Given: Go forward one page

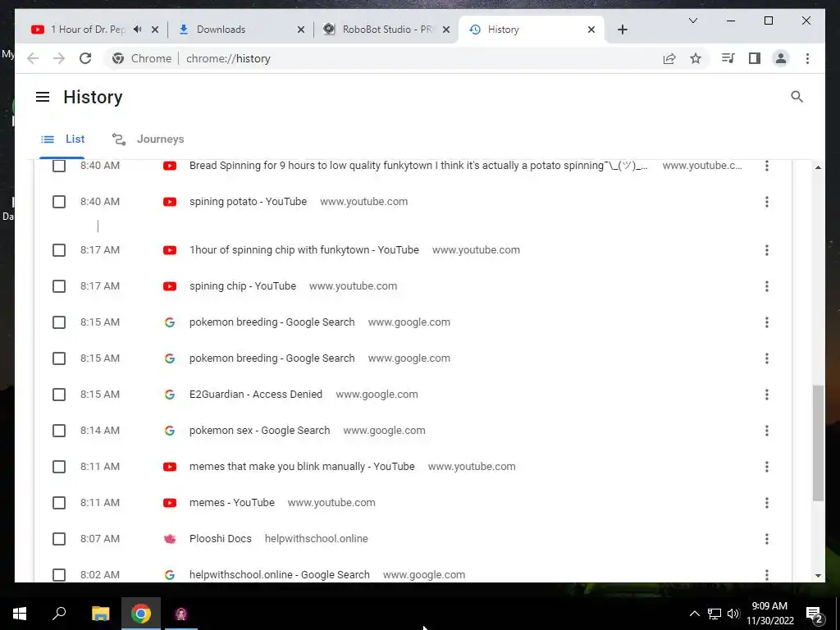Looking at the screenshot, I should pos(59,58).
